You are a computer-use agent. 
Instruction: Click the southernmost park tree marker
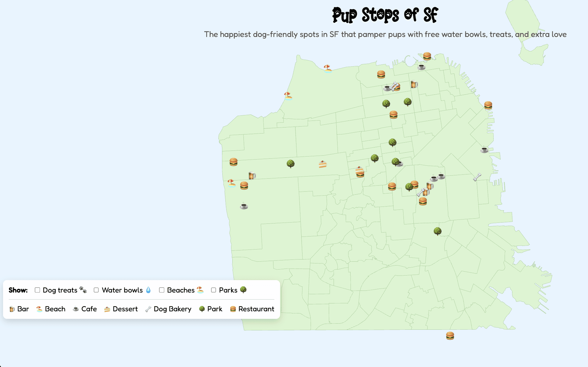(x=437, y=231)
